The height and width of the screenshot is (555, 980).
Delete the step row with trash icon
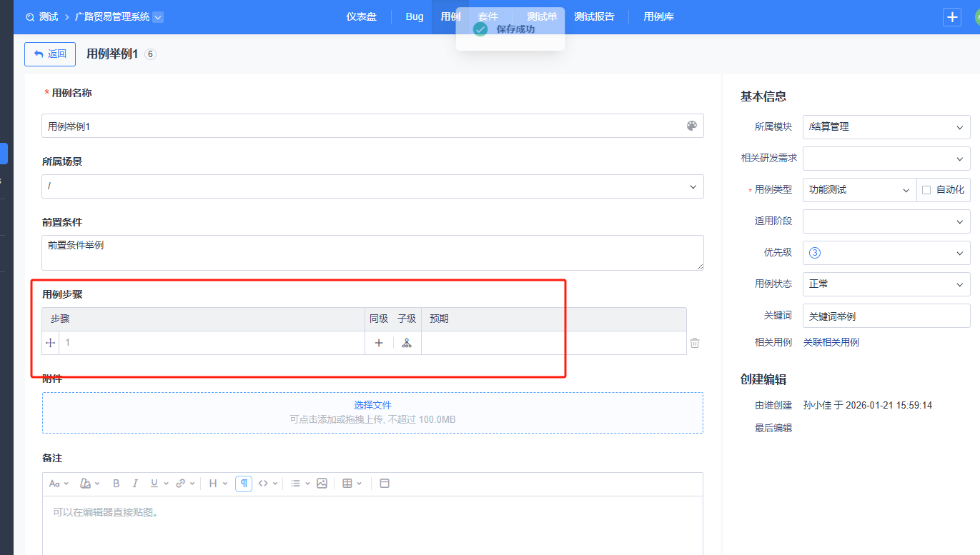(695, 343)
